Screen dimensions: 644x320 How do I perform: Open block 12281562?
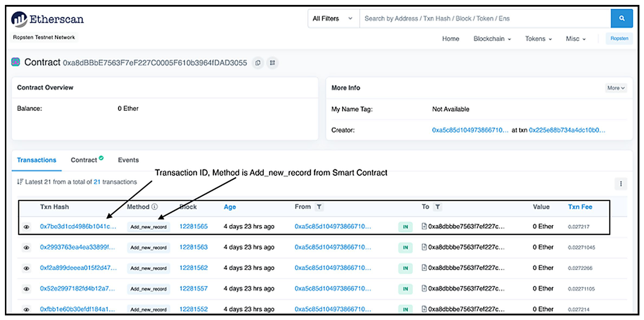tap(193, 268)
